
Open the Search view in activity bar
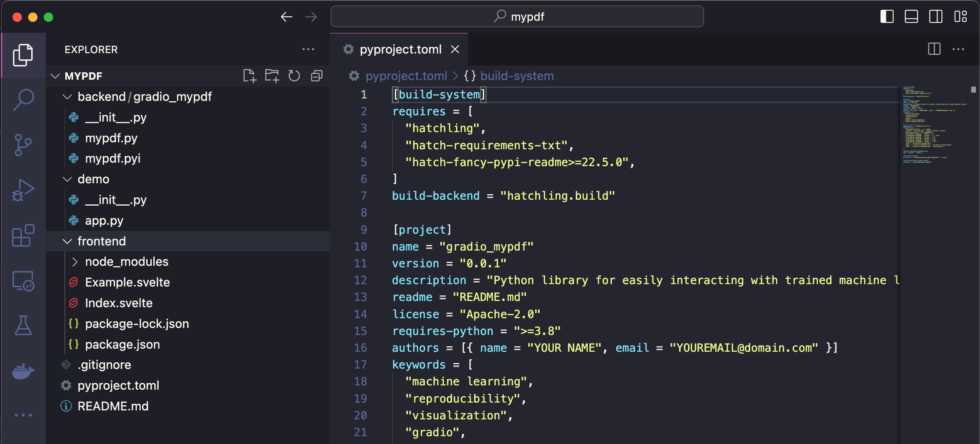click(23, 100)
